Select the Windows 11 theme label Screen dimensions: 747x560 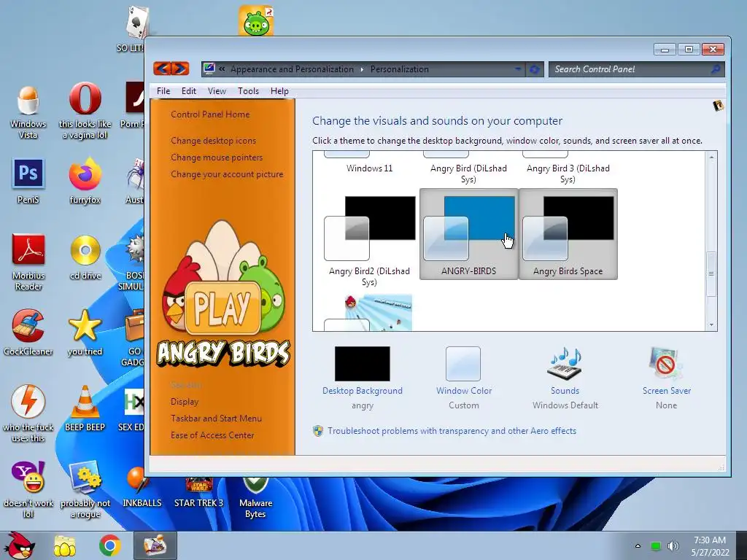(x=370, y=168)
